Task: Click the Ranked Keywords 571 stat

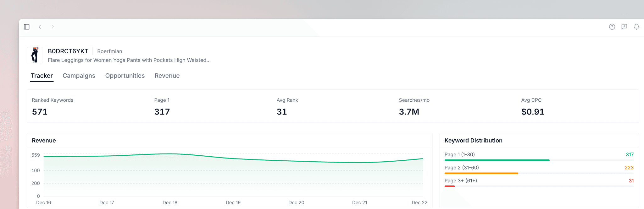Action: (40, 112)
